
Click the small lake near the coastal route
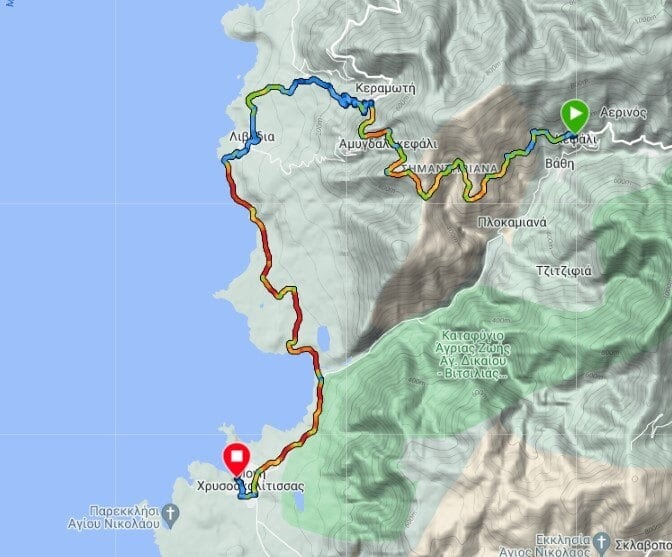click(324, 339)
